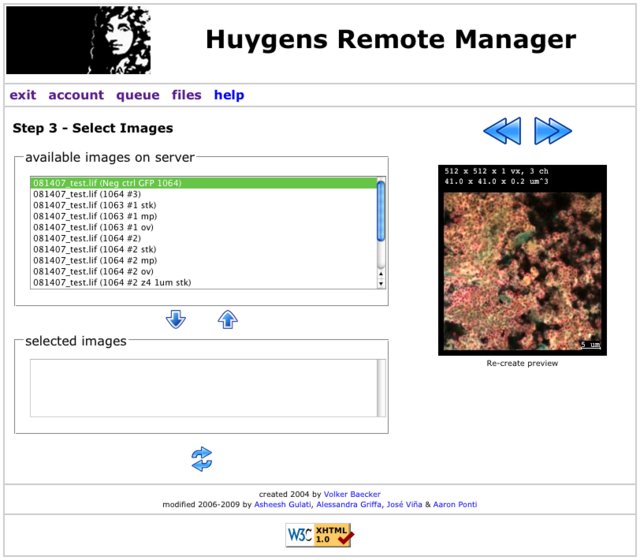
Task: Click the W3C XHTML 1.0 validation badge
Action: pyautogui.click(x=318, y=536)
